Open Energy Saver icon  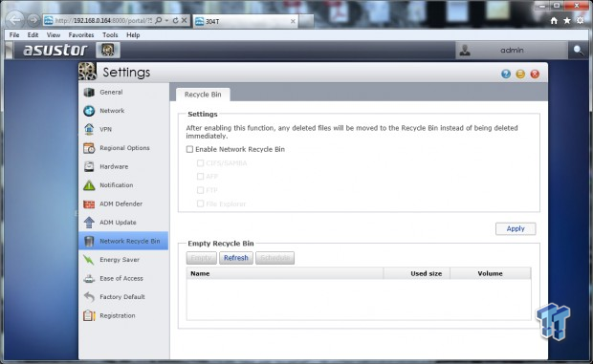(x=89, y=260)
